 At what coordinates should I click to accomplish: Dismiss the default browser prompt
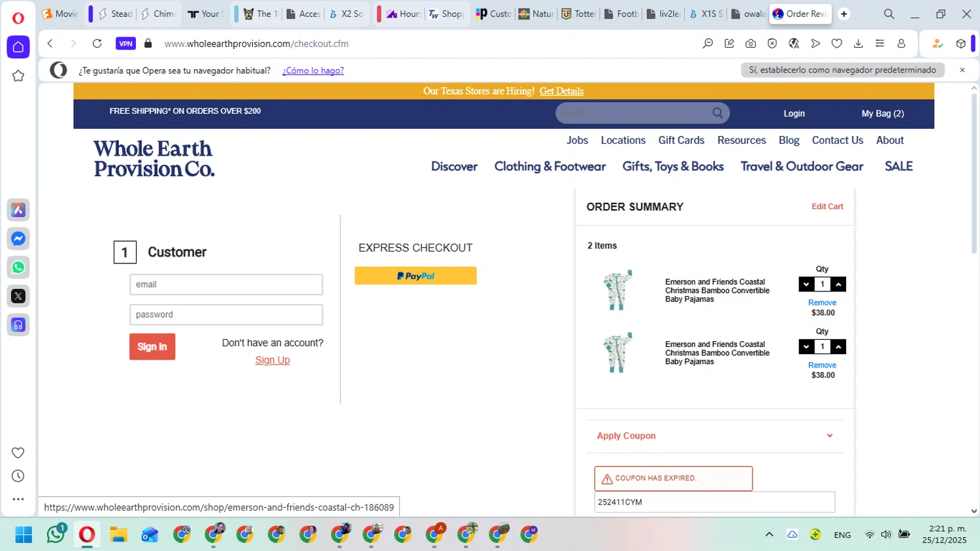coord(962,70)
